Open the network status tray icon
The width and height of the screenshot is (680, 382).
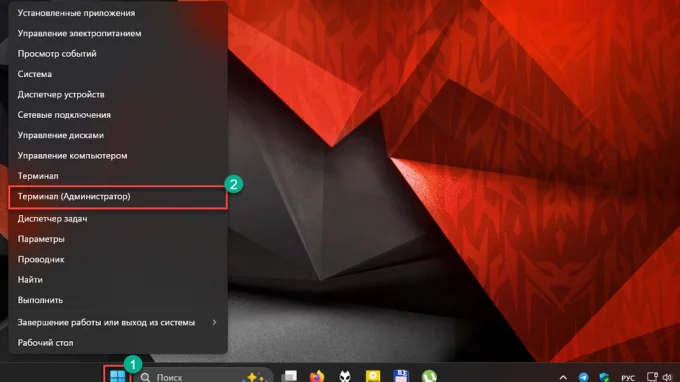(652, 377)
